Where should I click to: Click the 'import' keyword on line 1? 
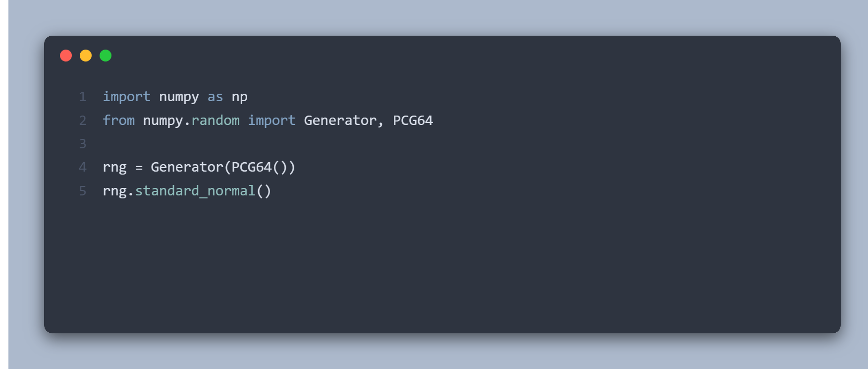[126, 97]
